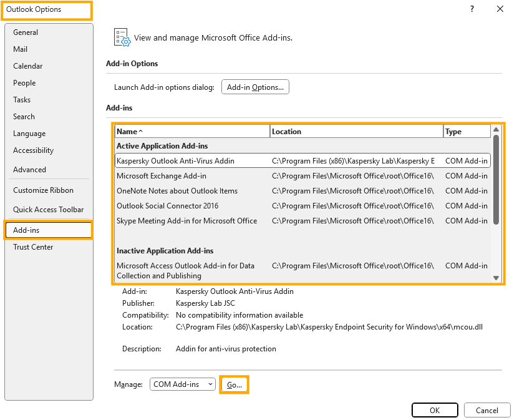Sort by the Name column header
Image resolution: width=512 pixels, height=420 pixels.
(192, 132)
